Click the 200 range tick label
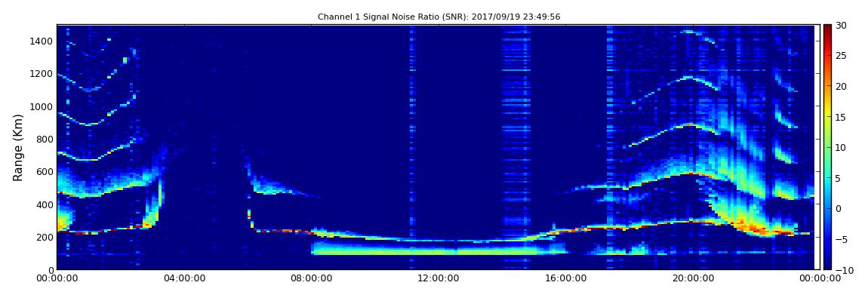 [45, 237]
